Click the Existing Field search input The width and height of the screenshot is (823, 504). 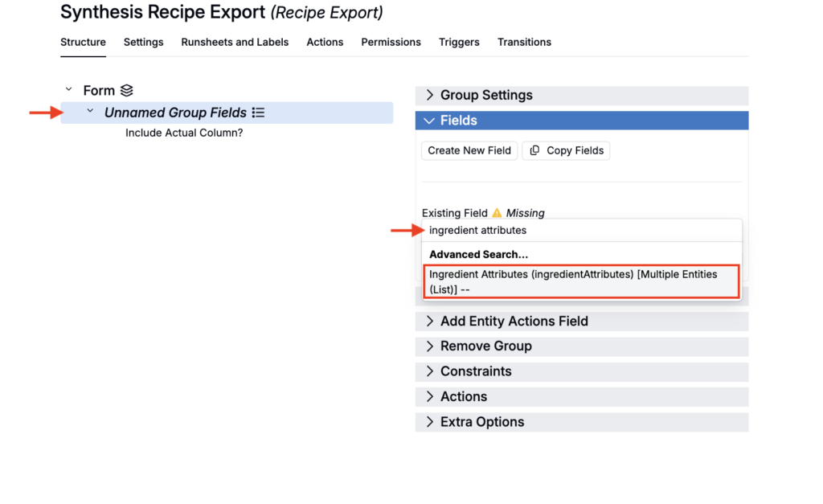[580, 230]
